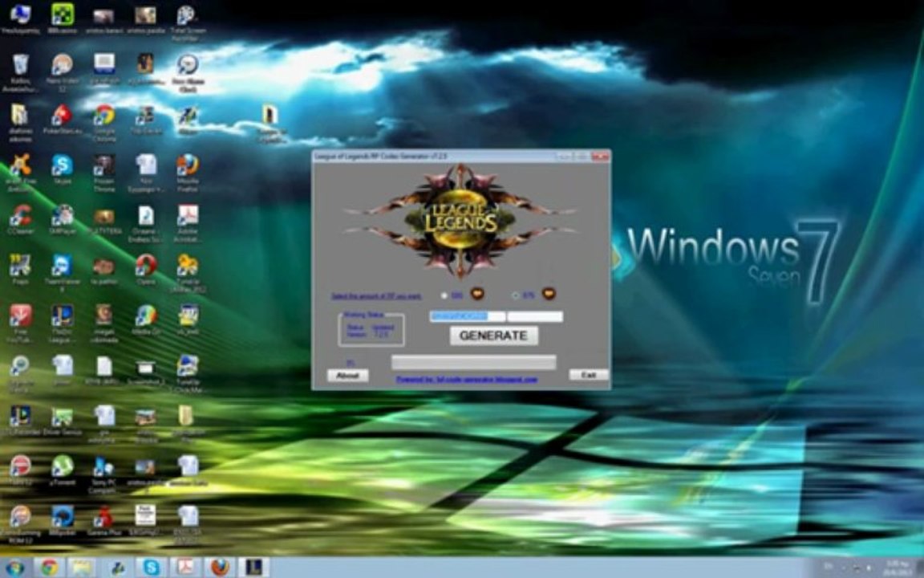Open the Recycle Bin desktop icon
This screenshot has height=578, width=924.
click(x=19, y=69)
